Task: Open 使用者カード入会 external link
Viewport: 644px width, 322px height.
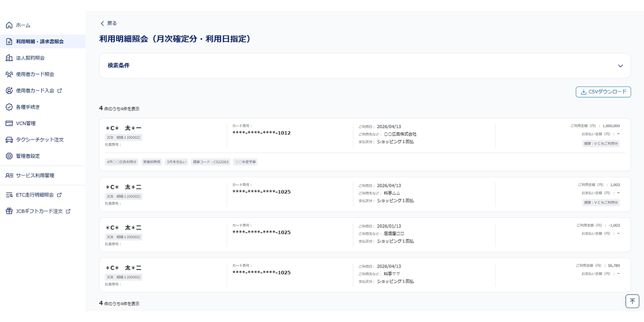Action: (x=35, y=91)
